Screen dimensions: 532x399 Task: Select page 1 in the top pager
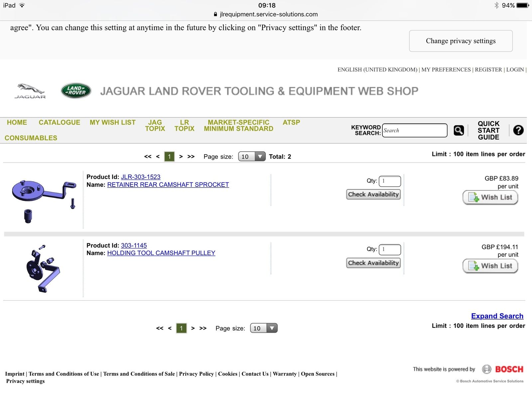click(x=169, y=156)
